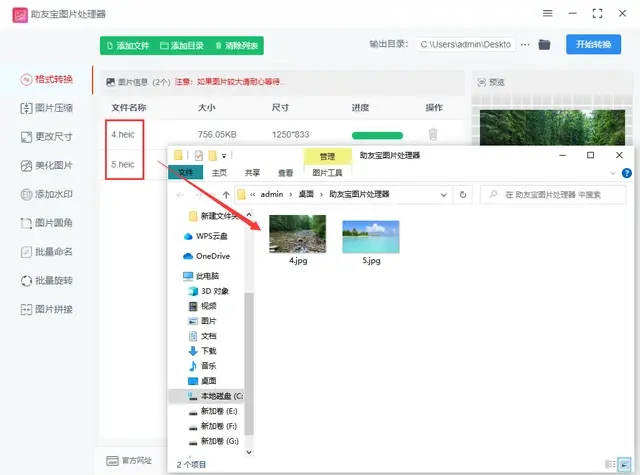Click the Explorer up-one-level arrow

coord(226,195)
